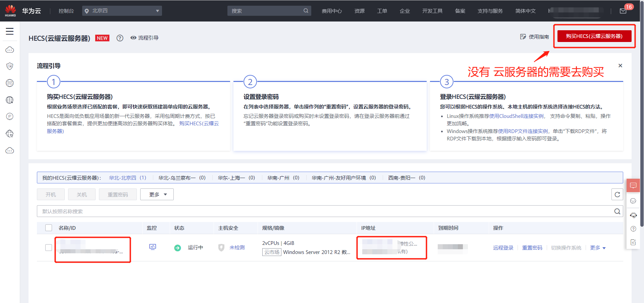Click the help question mark beside HECS title

tap(120, 38)
